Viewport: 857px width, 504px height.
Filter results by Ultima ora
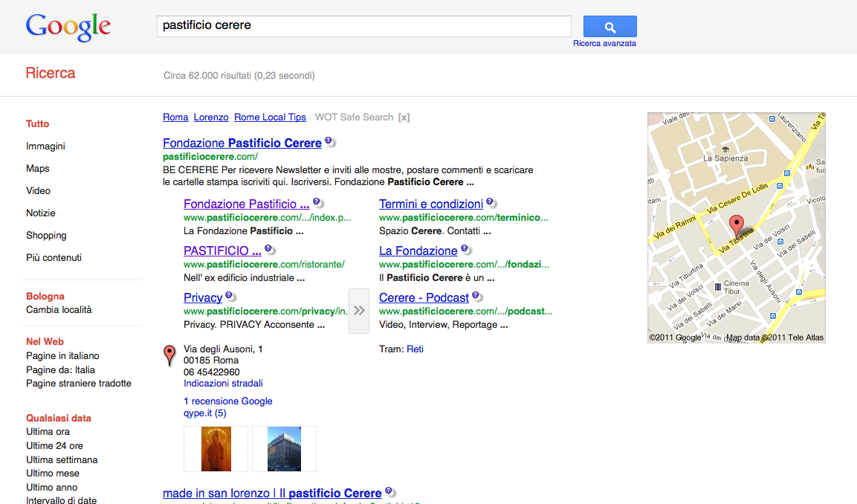pos(48,431)
